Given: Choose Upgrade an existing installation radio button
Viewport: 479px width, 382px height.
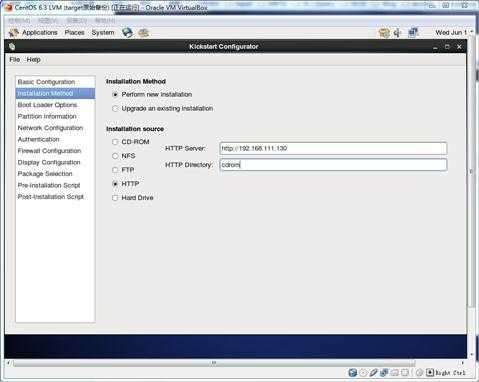Looking at the screenshot, I should pos(115,109).
